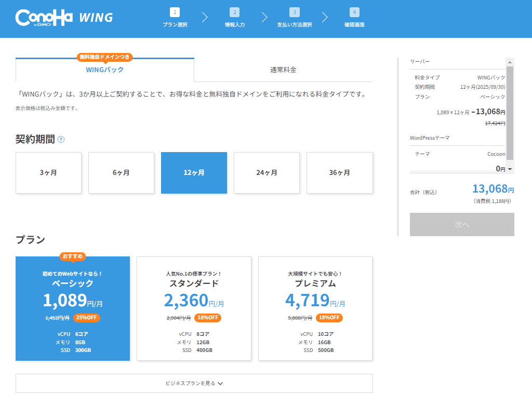Click the vCPU 6コア spec line
Image resolution: width=532 pixels, height=408 pixels.
click(73, 334)
